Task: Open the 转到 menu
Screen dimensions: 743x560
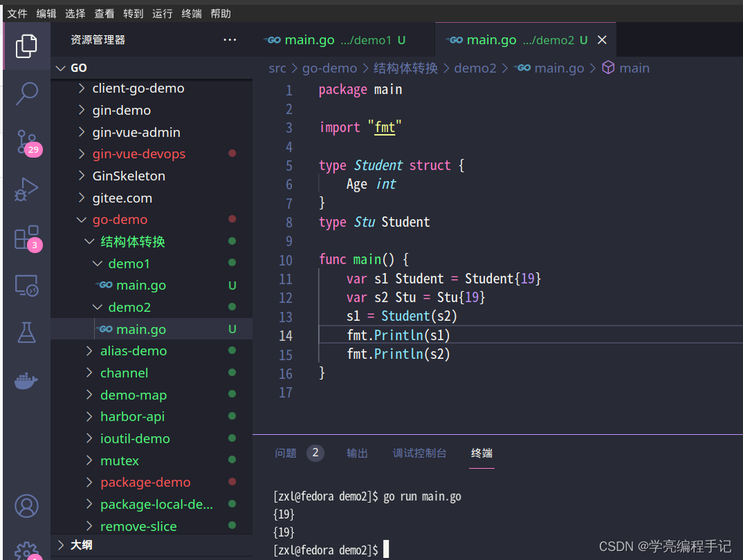Action: 133,13
